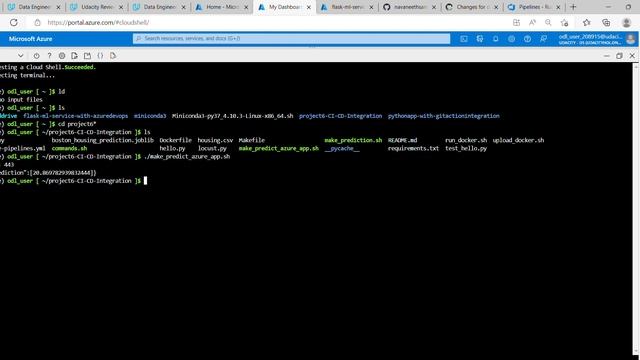Click the test_hello.py file name
Image resolution: width=640 pixels, height=360 pixels.
tap(466, 148)
